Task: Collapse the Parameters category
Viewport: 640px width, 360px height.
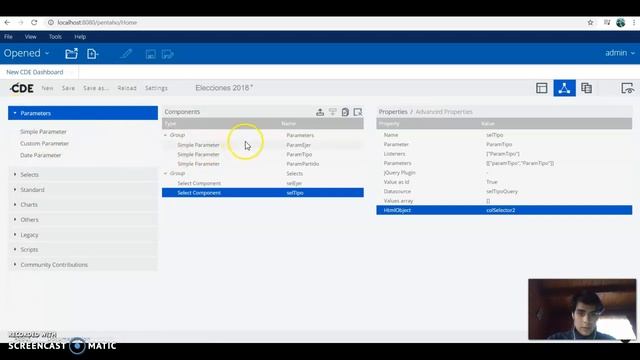Action: [83, 113]
